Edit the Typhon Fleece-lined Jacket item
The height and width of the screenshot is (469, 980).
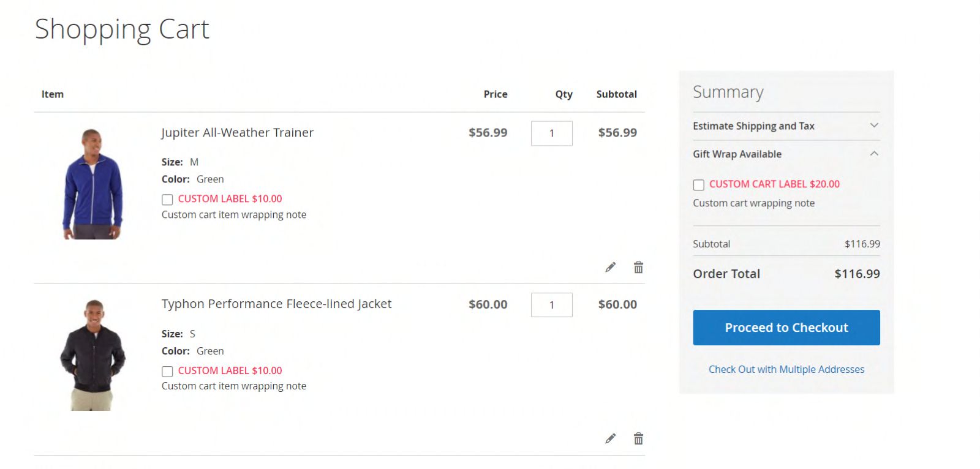coord(610,439)
